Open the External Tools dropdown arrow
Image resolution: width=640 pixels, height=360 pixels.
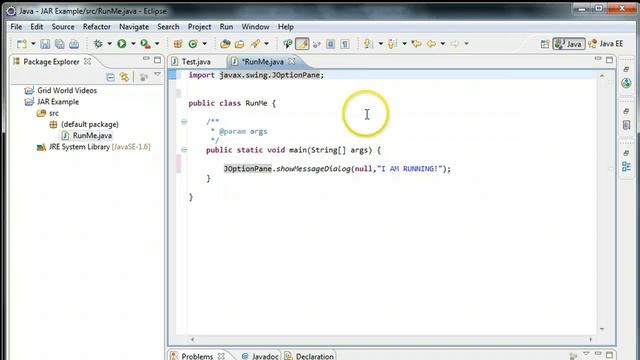[157, 44]
